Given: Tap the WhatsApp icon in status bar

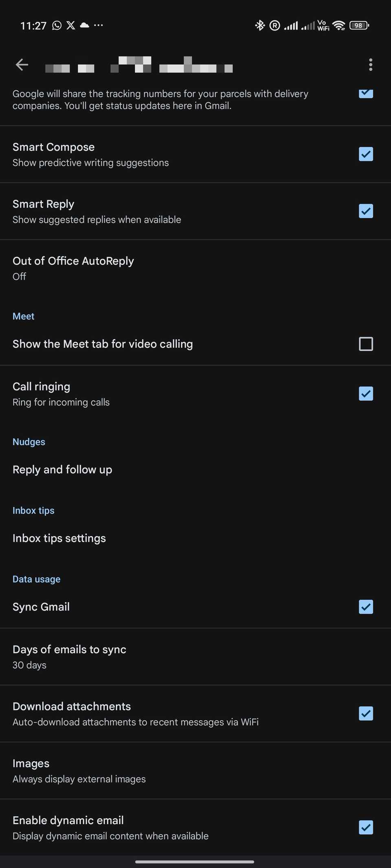Looking at the screenshot, I should point(57,25).
